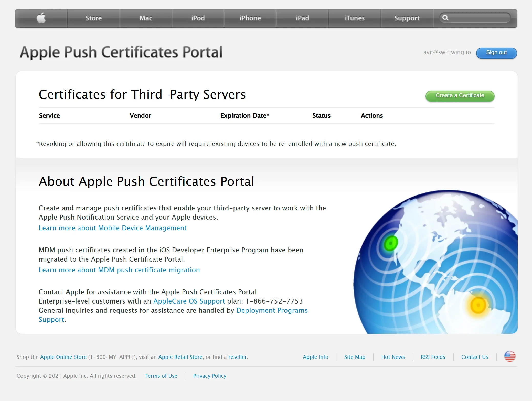
Task: Click the reseller link
Action: click(238, 357)
